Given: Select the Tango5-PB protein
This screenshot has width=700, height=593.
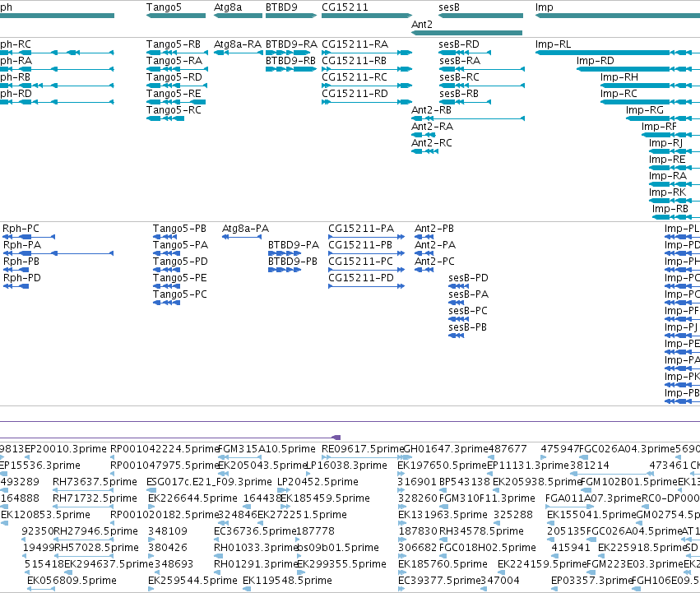Looking at the screenshot, I should tap(166, 237).
